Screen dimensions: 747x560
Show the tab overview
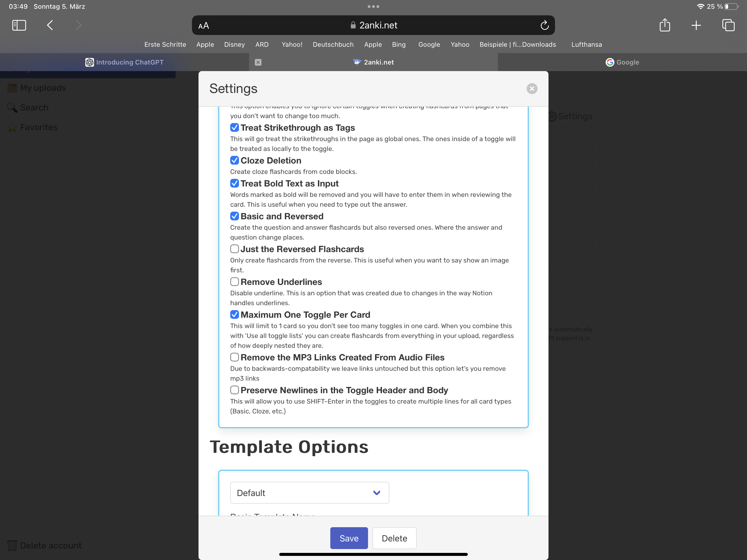728,25
